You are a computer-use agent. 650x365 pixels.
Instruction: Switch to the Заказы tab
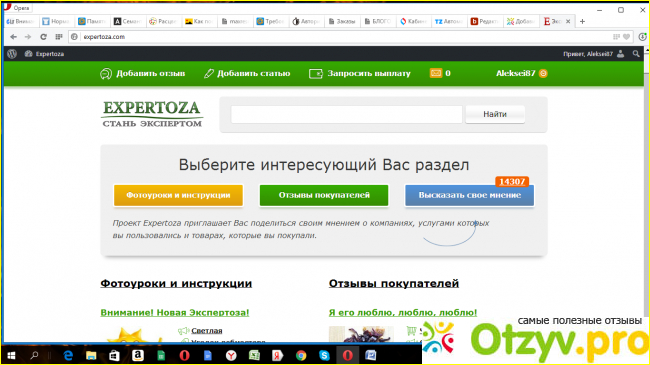tap(342, 21)
